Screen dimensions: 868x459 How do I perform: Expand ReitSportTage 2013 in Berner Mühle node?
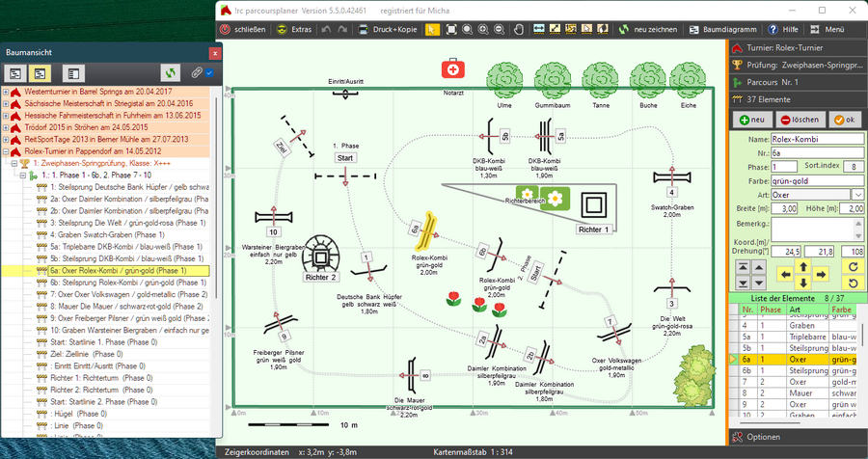click(6, 140)
